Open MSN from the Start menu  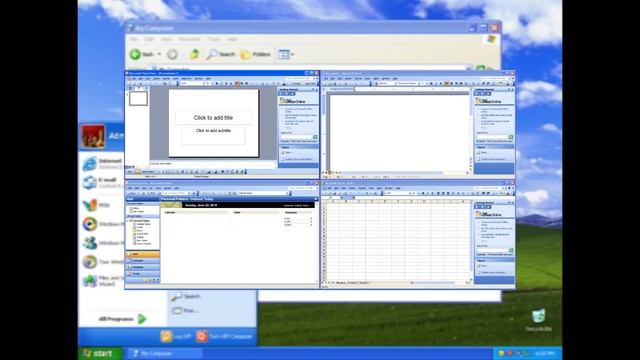click(96, 204)
